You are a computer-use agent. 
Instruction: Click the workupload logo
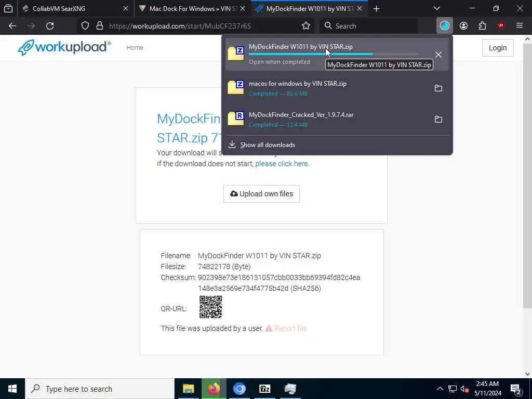[x=64, y=47]
